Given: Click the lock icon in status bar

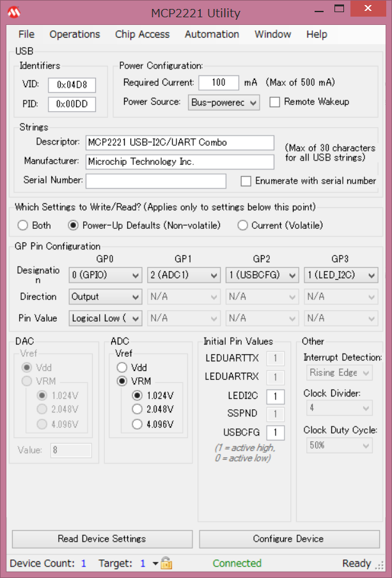Looking at the screenshot, I should tap(166, 563).
